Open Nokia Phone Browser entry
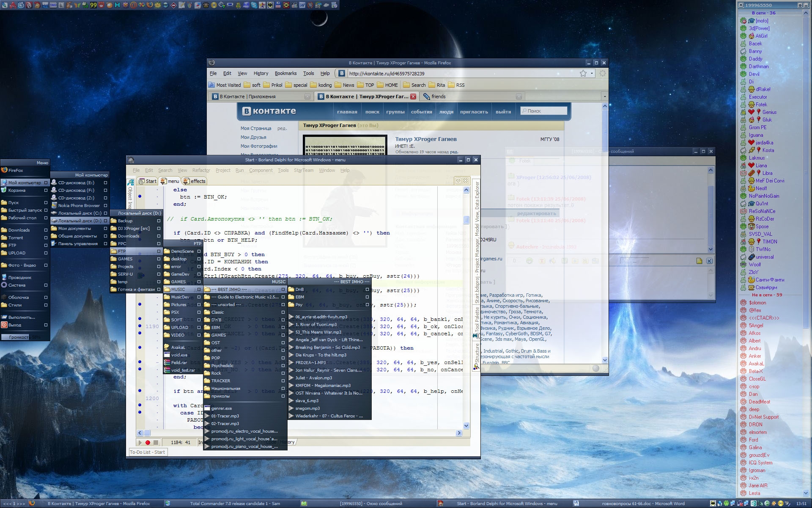Viewport: 812px width, 508px height. point(79,206)
